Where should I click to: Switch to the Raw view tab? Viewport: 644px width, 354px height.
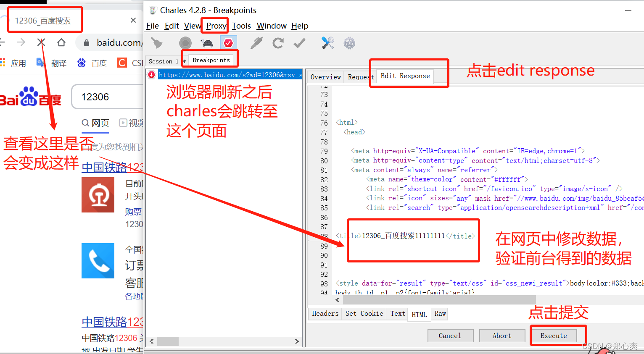440,314
